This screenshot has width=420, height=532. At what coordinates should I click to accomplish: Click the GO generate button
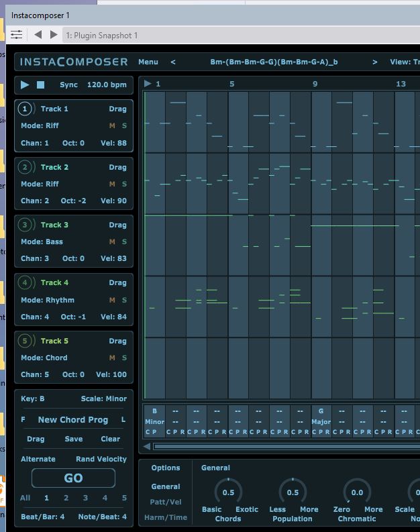[x=73, y=478]
